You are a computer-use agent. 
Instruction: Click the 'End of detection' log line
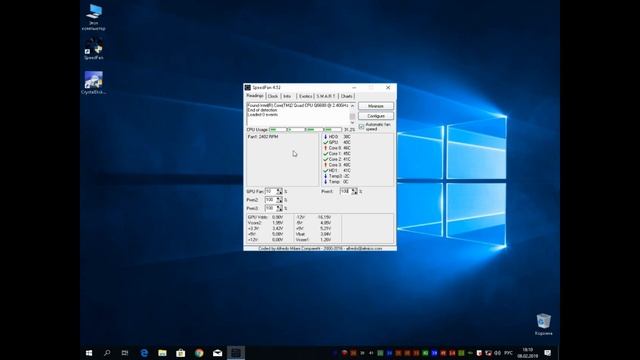(x=262, y=110)
